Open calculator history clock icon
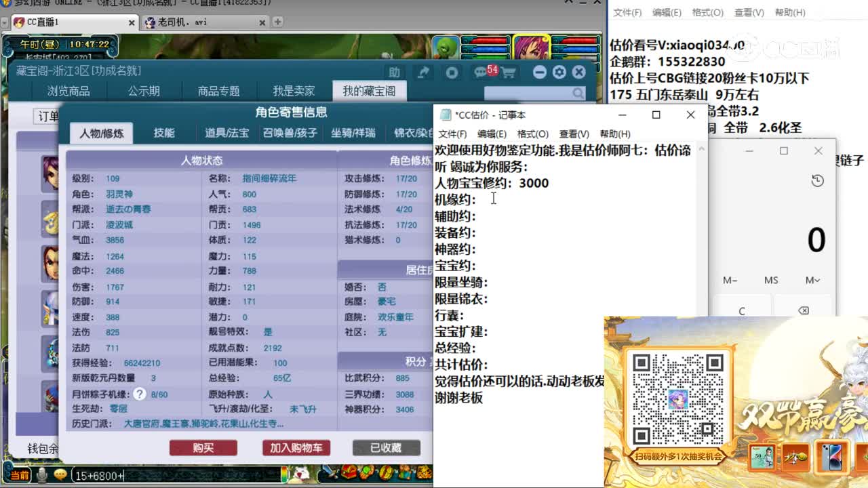The width and height of the screenshot is (868, 488). point(817,181)
